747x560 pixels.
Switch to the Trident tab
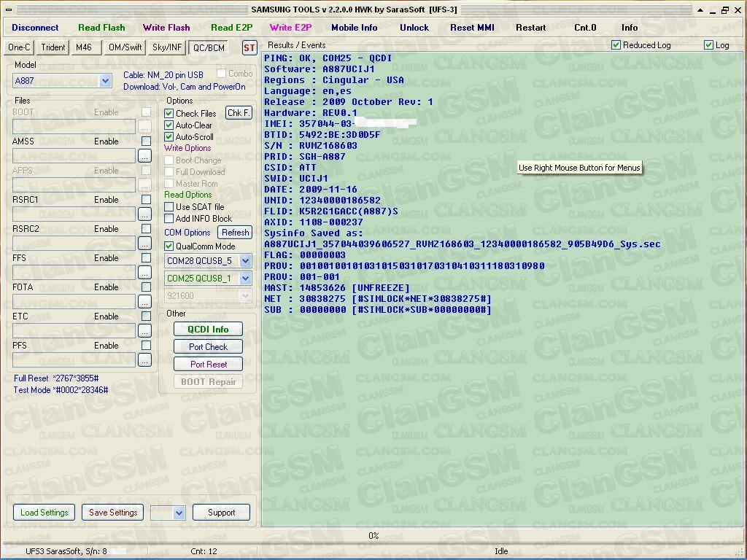(53, 47)
